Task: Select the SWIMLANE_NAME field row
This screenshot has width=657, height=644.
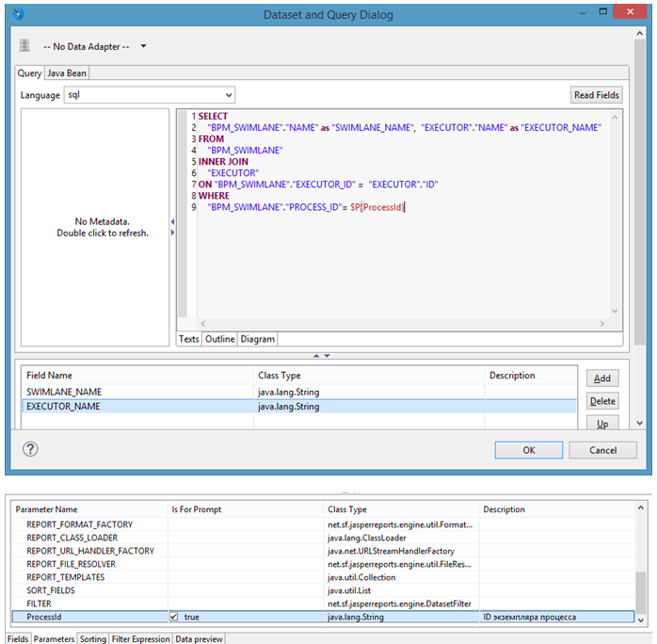Action: (x=64, y=391)
